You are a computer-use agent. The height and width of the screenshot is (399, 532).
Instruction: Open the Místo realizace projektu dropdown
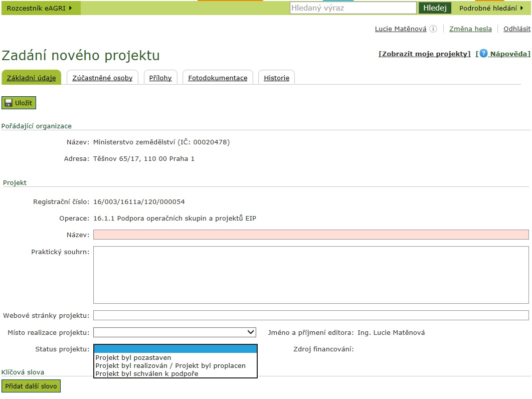pyautogui.click(x=175, y=332)
